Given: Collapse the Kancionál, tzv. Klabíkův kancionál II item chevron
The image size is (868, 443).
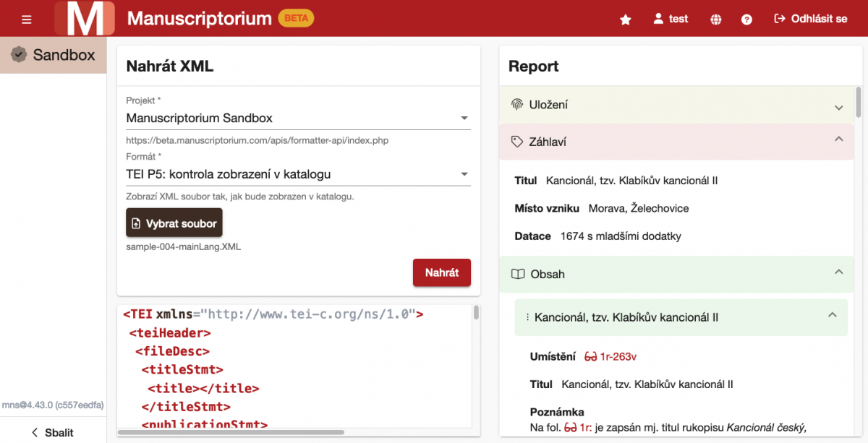Looking at the screenshot, I should (x=833, y=314).
